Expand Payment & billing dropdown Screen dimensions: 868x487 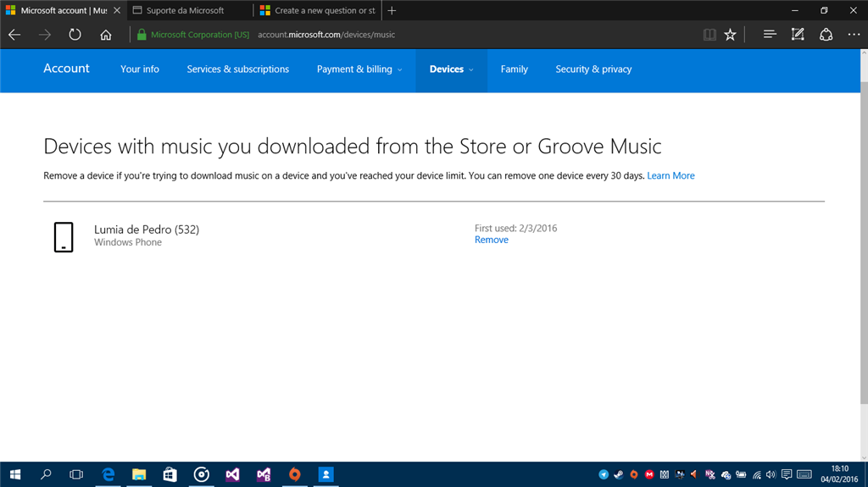359,69
